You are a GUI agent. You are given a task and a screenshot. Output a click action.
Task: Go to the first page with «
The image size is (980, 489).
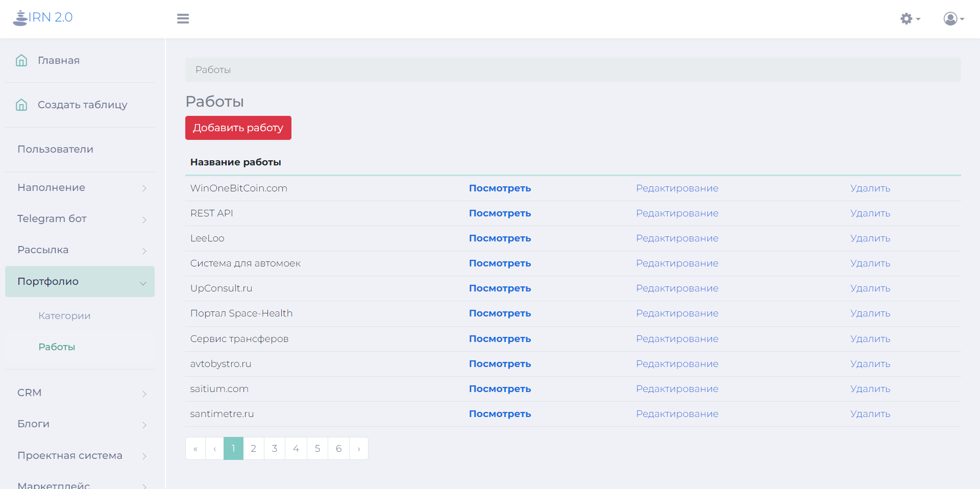pos(195,449)
